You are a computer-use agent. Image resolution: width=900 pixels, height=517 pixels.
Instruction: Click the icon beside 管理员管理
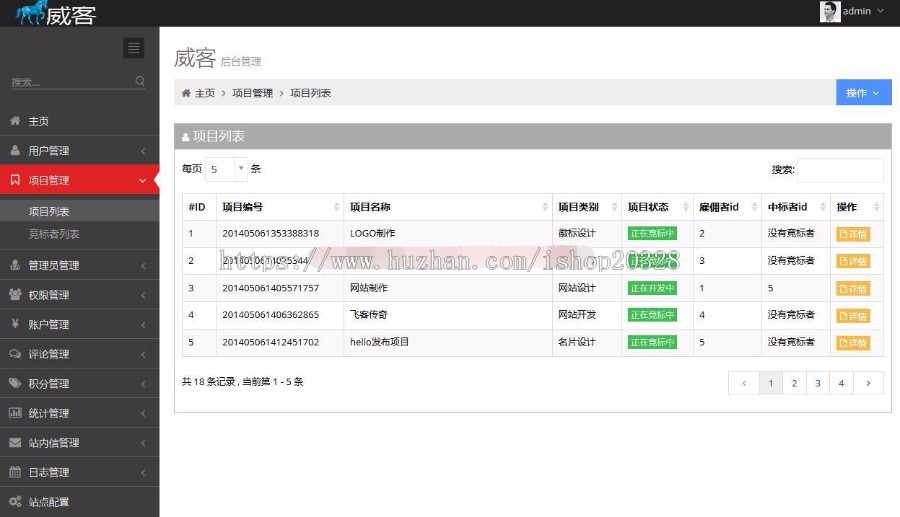(x=15, y=265)
